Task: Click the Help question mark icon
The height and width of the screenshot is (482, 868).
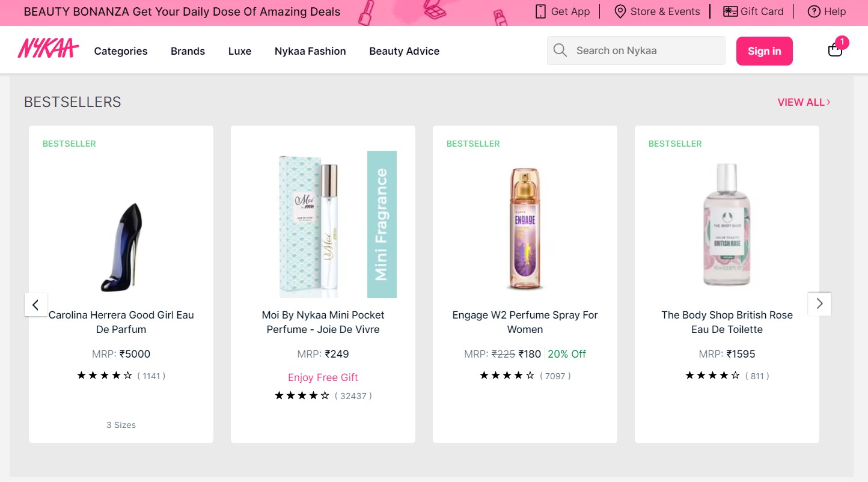Action: point(814,11)
